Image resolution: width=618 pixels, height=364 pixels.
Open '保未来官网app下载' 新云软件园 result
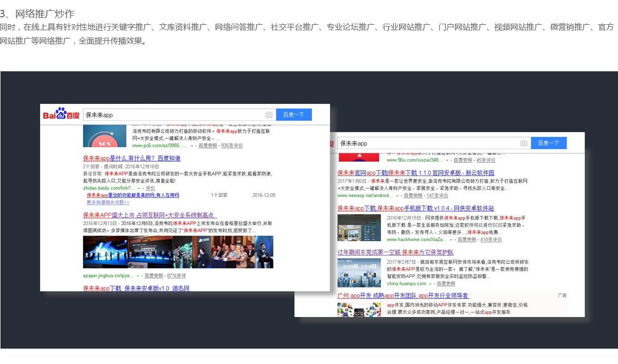416,173
